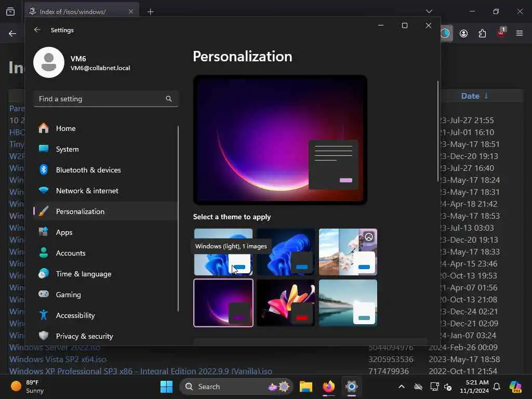Click the network status tray icon
The height and width of the screenshot is (399, 532).
tap(434, 387)
